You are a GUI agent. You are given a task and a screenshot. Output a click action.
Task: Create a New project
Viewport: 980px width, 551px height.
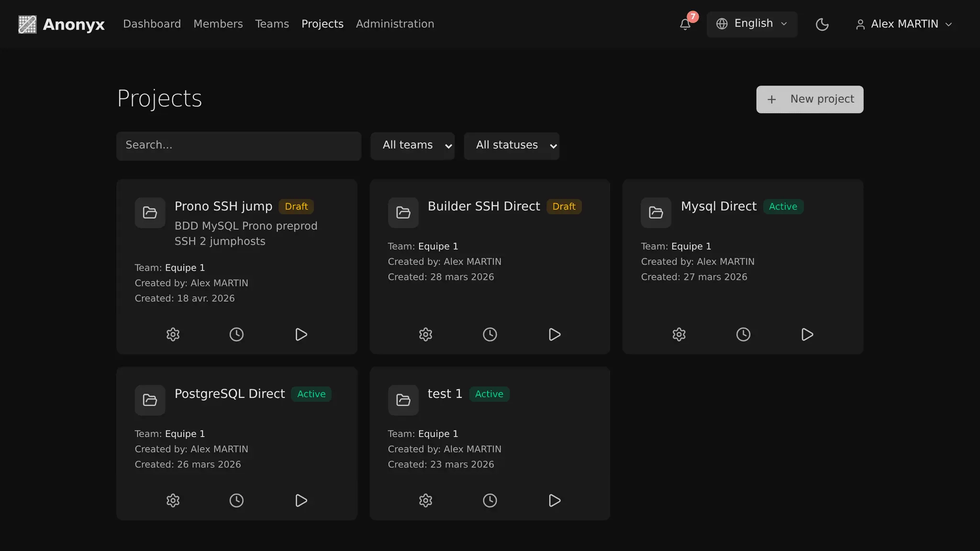click(x=810, y=99)
